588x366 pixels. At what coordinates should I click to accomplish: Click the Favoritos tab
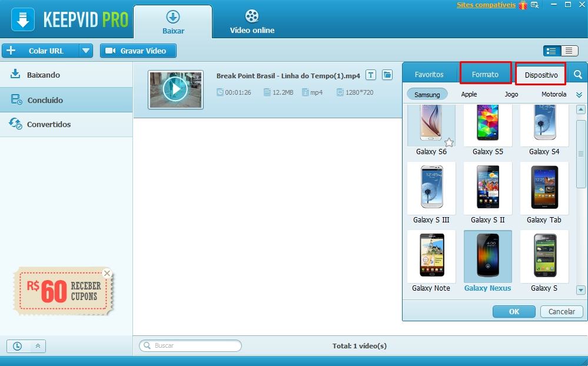pyautogui.click(x=429, y=74)
